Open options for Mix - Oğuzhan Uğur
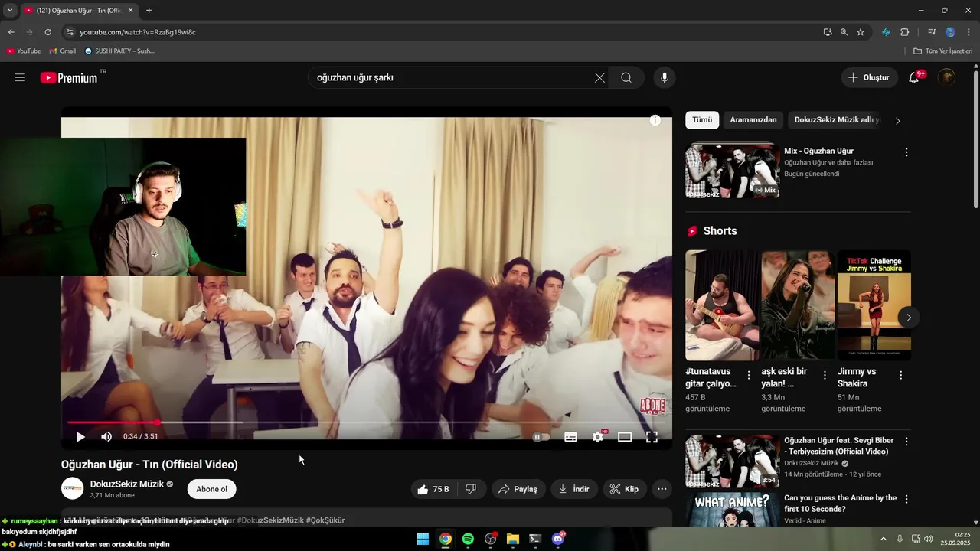The width and height of the screenshot is (980, 551). pyautogui.click(x=906, y=152)
